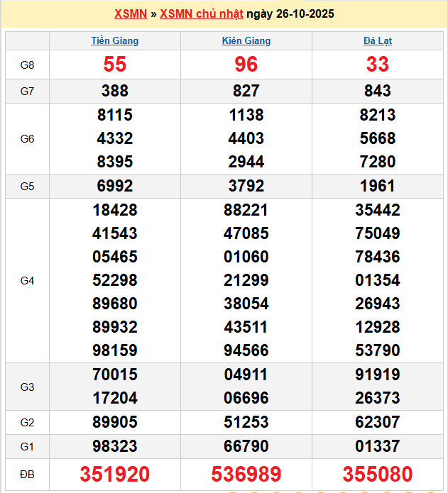This screenshot has width=448, height=493.
Task: Click the G6 row label
Action: [x=27, y=139]
